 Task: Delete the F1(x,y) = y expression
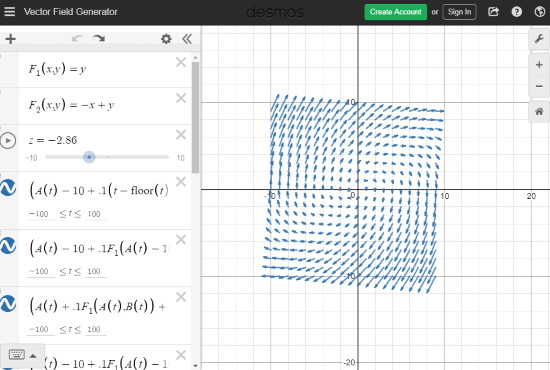click(181, 62)
